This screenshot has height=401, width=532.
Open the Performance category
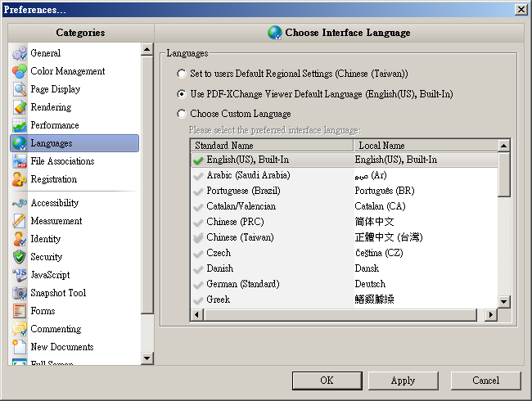pyautogui.click(x=74, y=125)
